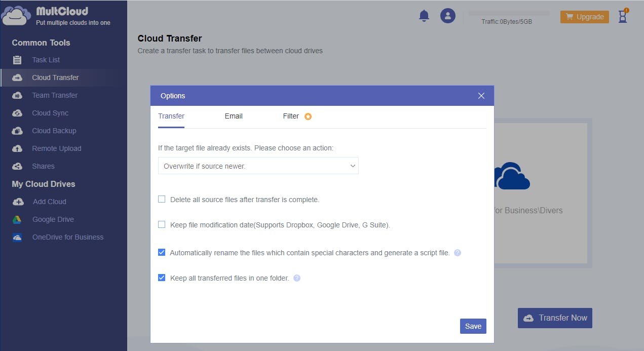Open Add Cloud in the sidebar
644x351 pixels.
49,202
